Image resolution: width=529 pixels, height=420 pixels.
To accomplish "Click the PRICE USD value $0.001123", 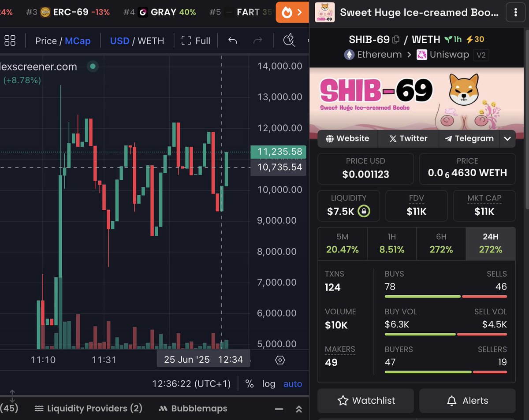I will click(x=366, y=174).
